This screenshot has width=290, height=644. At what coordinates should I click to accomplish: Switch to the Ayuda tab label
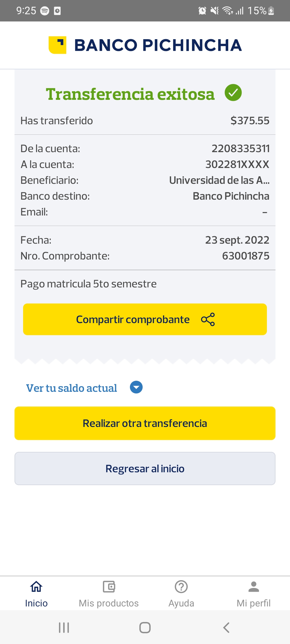[x=181, y=603]
